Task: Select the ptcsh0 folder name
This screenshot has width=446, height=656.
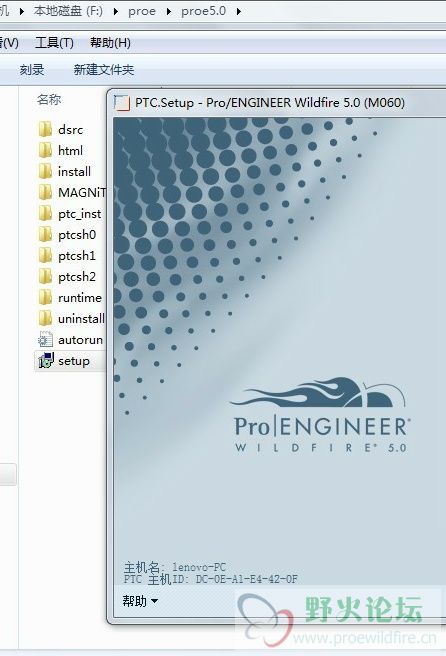Action: coord(77,235)
